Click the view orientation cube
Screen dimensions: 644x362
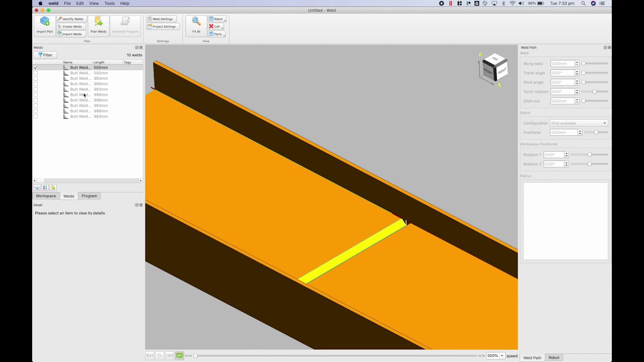(494, 68)
